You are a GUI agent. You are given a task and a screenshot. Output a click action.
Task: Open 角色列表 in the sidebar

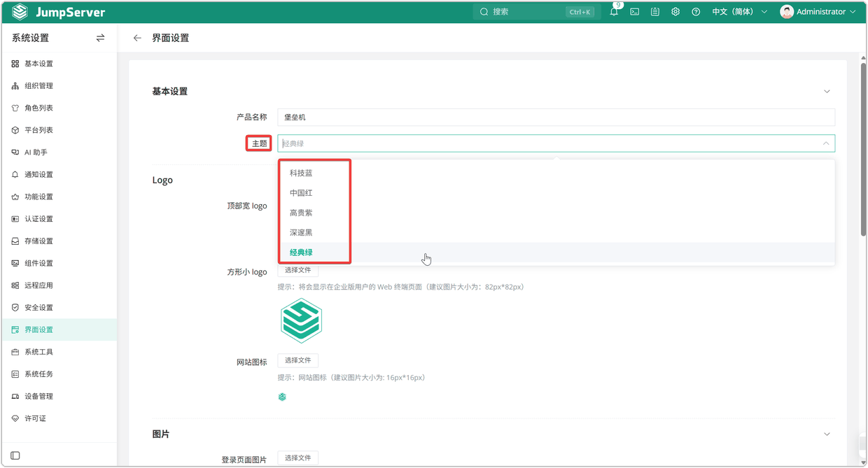59,108
